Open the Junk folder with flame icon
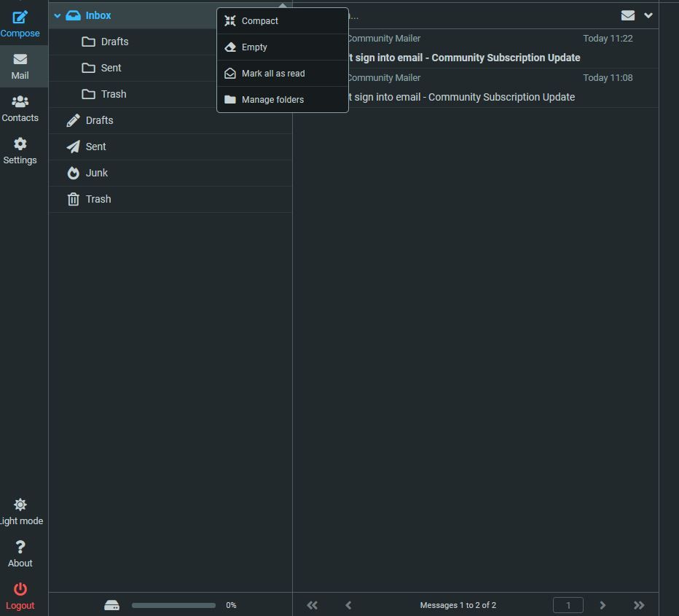The width and height of the screenshot is (679, 616). click(x=96, y=173)
